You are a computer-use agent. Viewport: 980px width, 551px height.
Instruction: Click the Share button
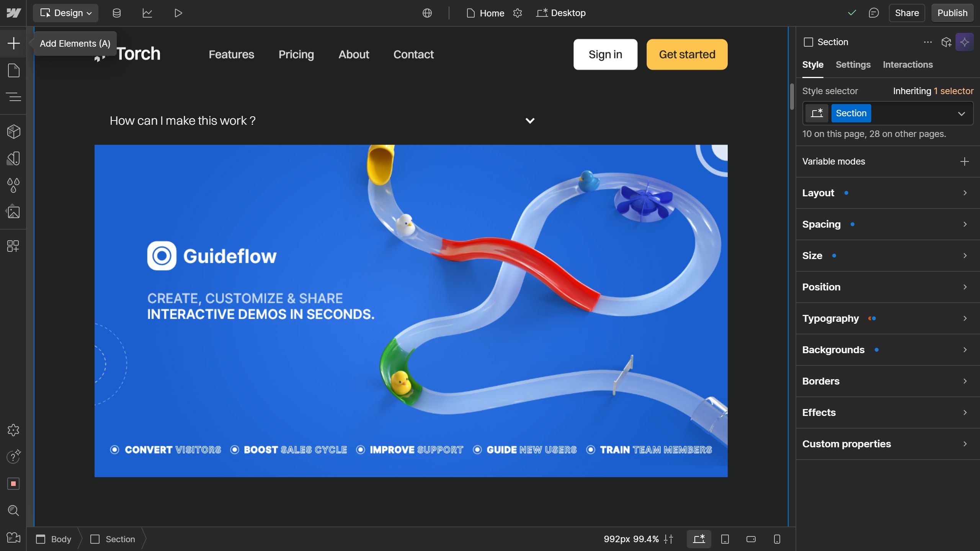coord(907,13)
